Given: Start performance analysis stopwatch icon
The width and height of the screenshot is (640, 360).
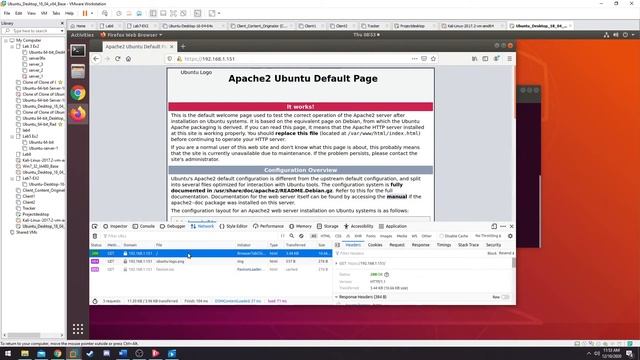Looking at the screenshot, I should point(95,301).
